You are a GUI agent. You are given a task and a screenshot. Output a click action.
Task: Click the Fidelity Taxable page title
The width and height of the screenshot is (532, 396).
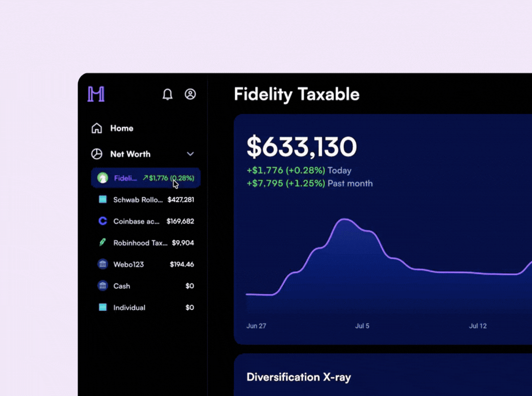[x=297, y=94]
